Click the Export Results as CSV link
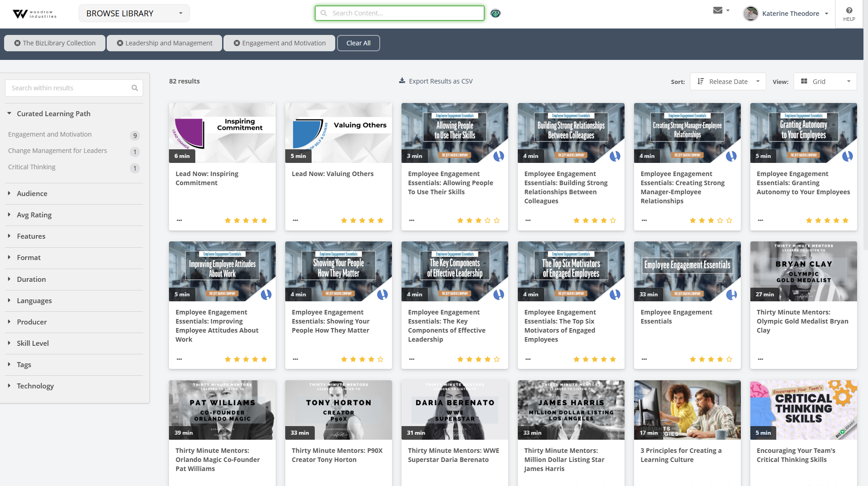 pyautogui.click(x=441, y=81)
